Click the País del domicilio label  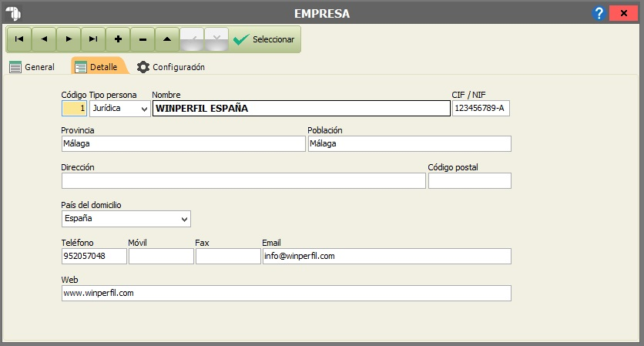(x=91, y=205)
